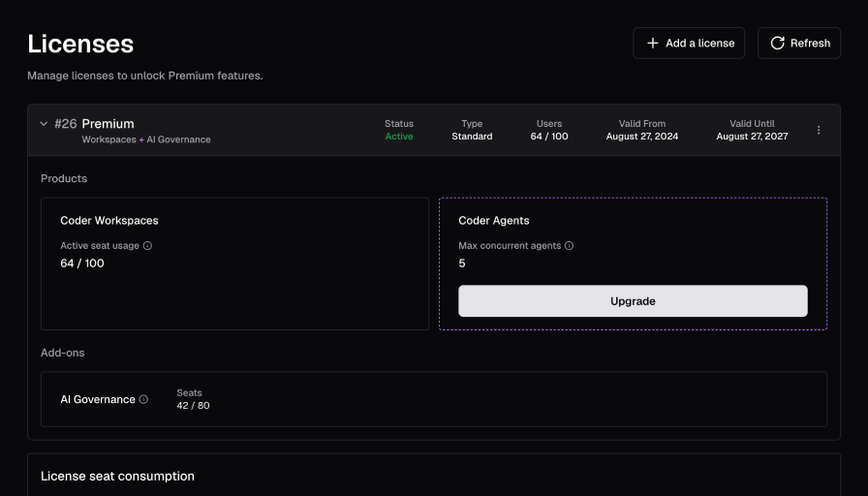This screenshot has height=496, width=868.
Task: Click the Coder Agents card title
Action: (494, 220)
